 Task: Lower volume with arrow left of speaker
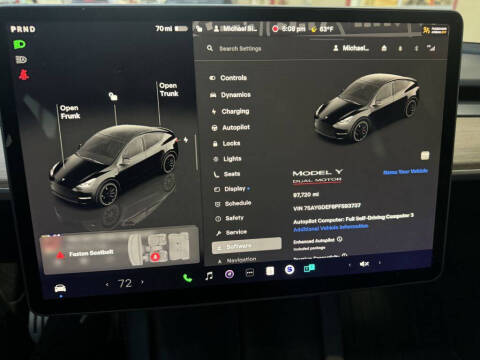349,265
